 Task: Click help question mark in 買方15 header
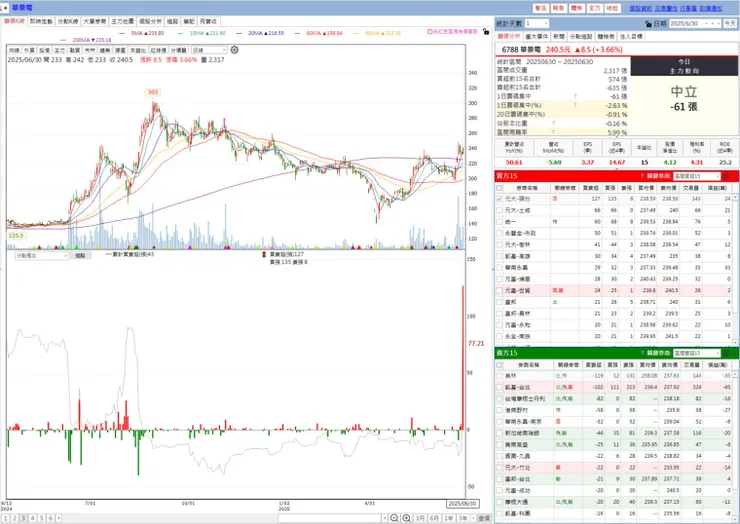pos(642,176)
